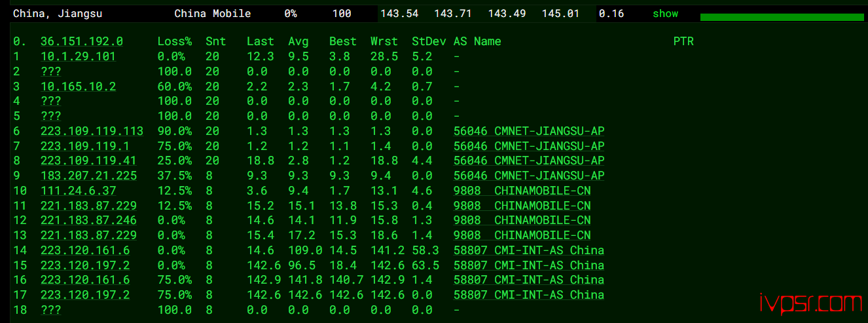
Task: Open AS 9808 CHINAMOBILE-CN link on hop 10
Action: coord(522,191)
